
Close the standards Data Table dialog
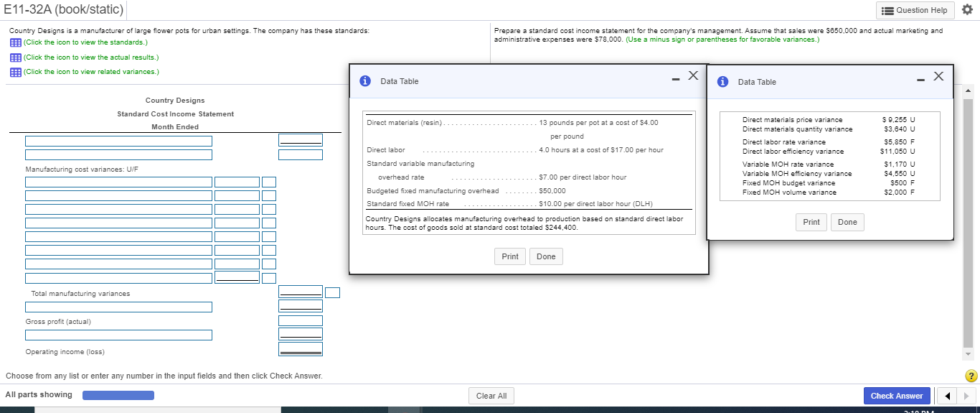[x=692, y=76]
